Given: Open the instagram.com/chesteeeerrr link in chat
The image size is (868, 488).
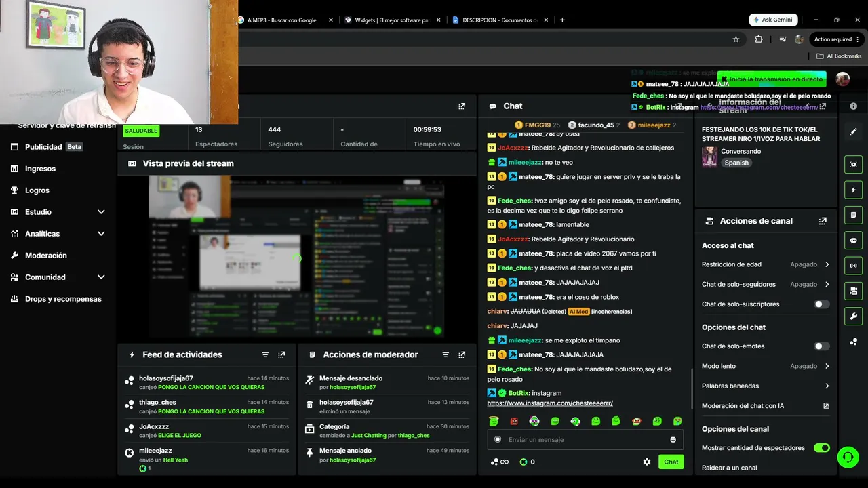Looking at the screenshot, I should pos(550,403).
